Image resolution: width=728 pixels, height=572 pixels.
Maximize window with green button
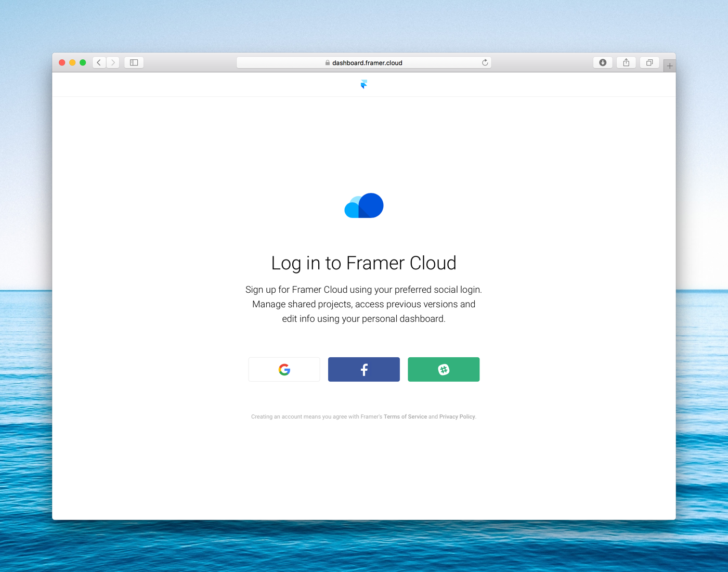(x=83, y=62)
